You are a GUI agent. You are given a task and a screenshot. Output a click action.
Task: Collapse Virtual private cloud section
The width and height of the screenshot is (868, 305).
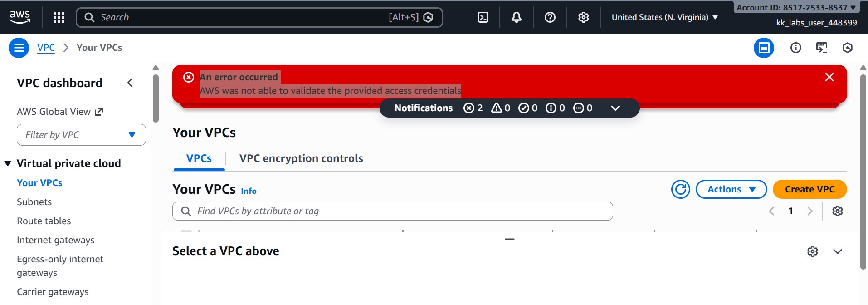(8, 163)
